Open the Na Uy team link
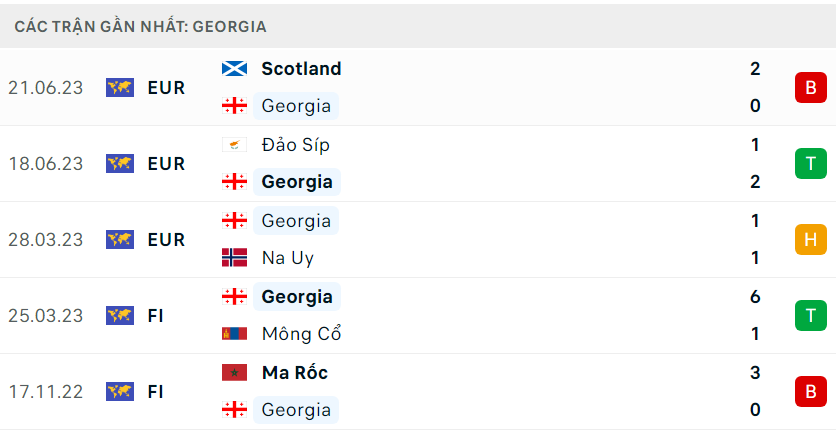Viewport: 836px width, 430px height. [288, 258]
